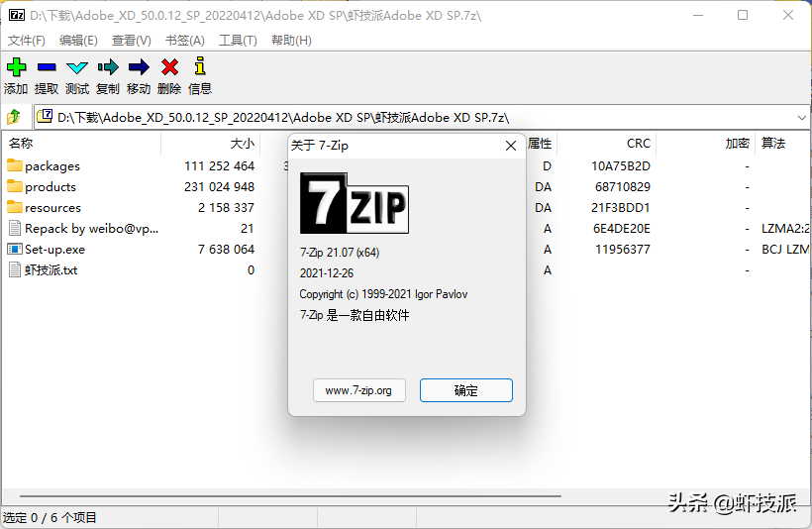Select the Repack by weibo@vp... file name
This screenshot has width=812, height=529.
point(92,229)
